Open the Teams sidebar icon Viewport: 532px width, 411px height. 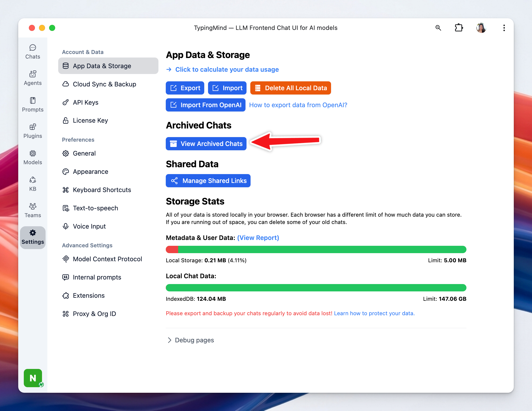(33, 210)
